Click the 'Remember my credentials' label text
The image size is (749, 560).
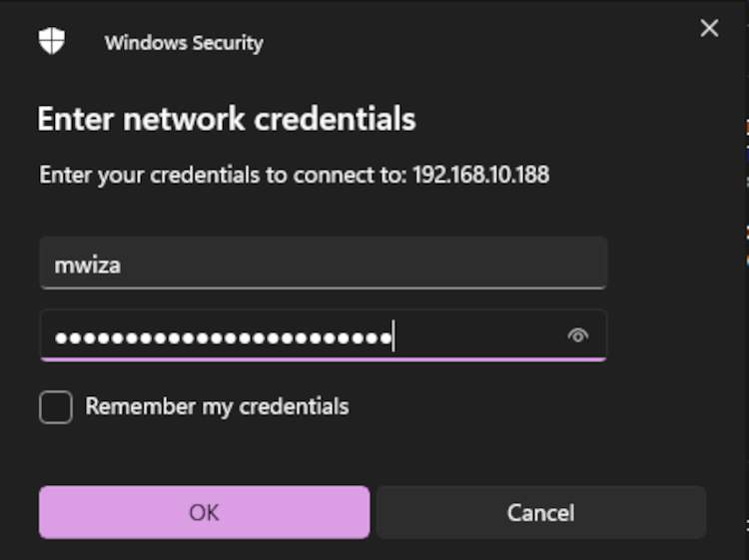(217, 406)
